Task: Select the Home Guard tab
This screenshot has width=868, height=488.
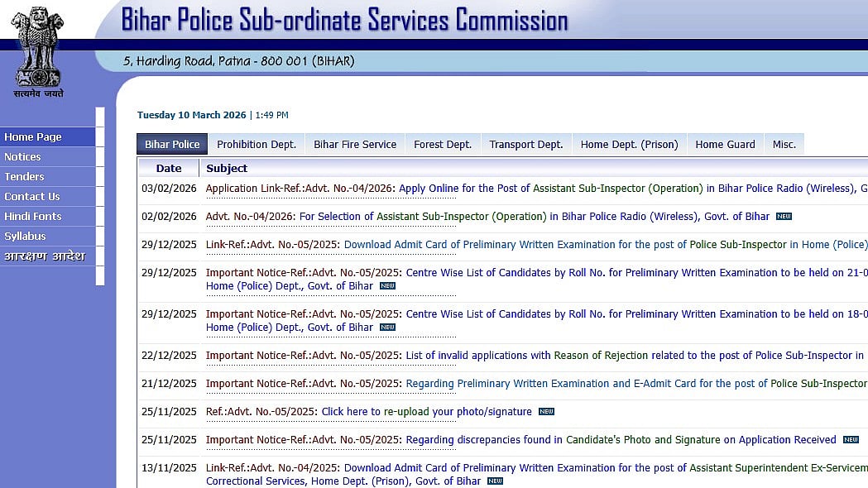Action: pyautogui.click(x=725, y=144)
